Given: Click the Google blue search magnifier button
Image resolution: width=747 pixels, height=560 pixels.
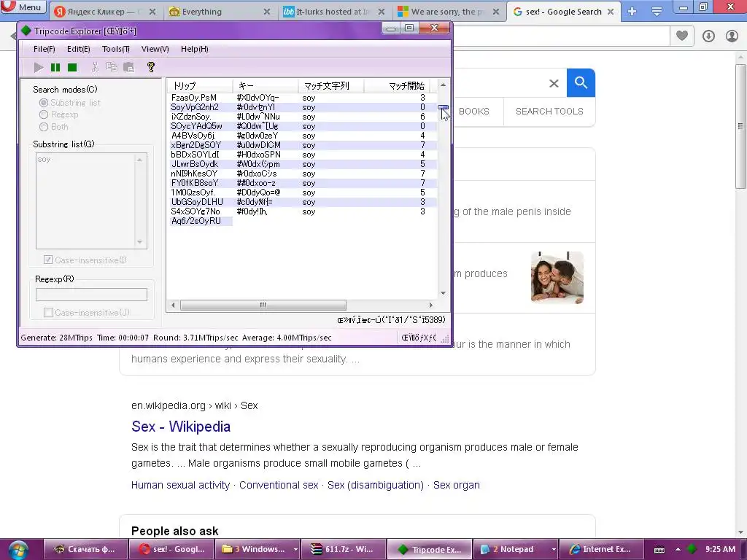Looking at the screenshot, I should tap(581, 83).
